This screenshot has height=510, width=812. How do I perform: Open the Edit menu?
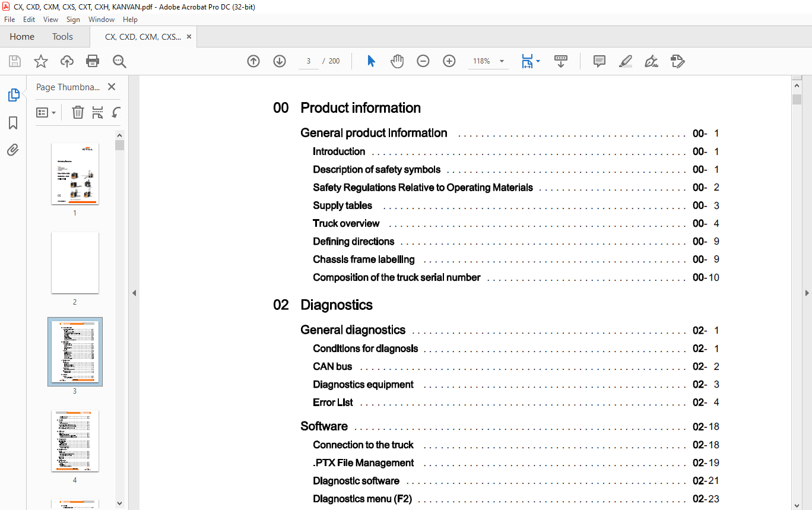[29, 20]
